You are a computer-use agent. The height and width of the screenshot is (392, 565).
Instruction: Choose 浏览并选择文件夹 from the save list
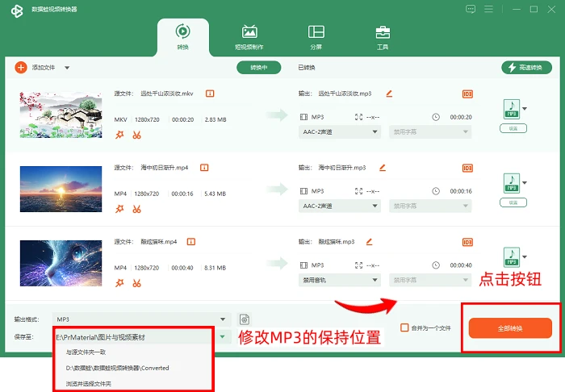point(89,384)
